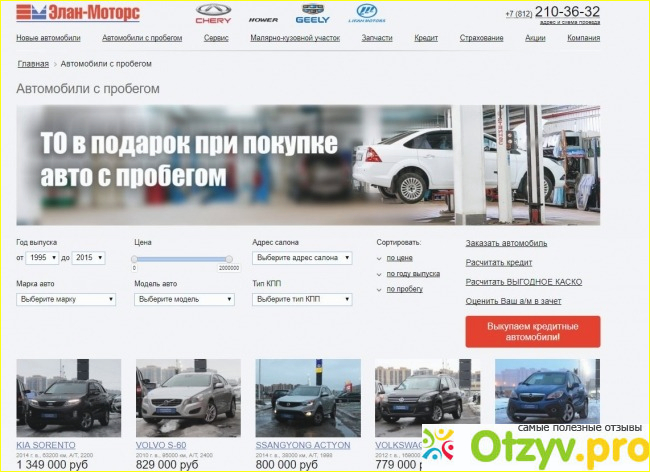Open the Chery brand logo
Viewport: 650px width, 472px height.
tap(213, 14)
